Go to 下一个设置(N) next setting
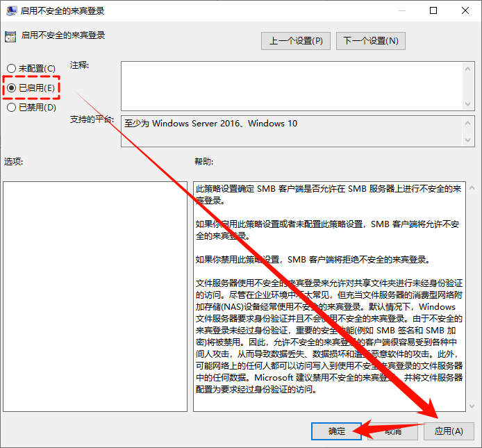This screenshot has height=448, width=482. [x=371, y=41]
